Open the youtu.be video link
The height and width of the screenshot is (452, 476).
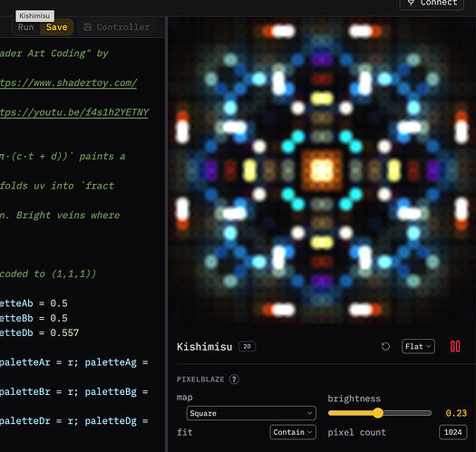pyautogui.click(x=74, y=112)
